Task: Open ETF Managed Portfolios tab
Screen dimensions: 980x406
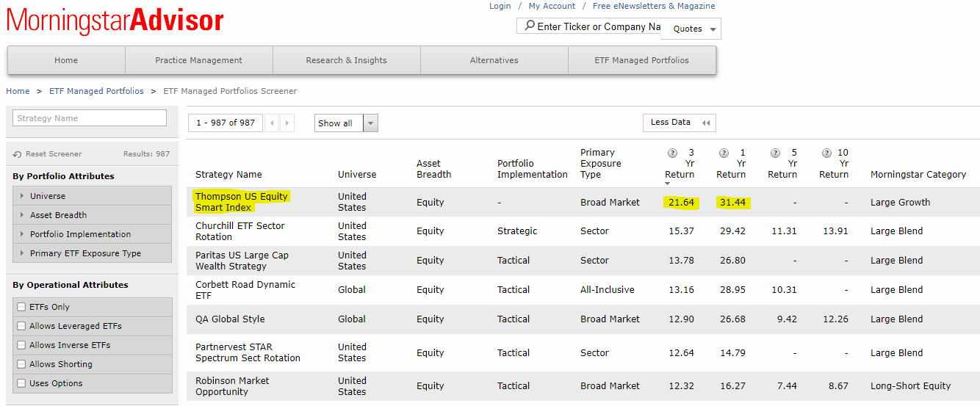Action: (x=641, y=60)
